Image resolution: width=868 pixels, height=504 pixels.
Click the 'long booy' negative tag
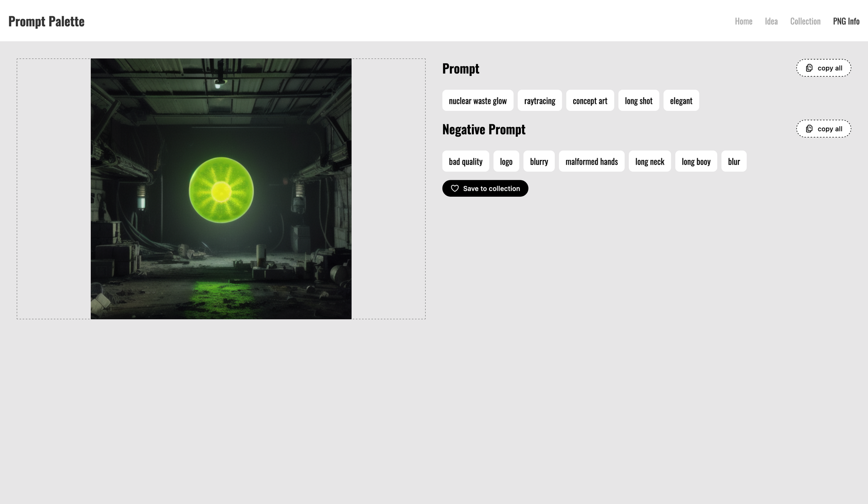(696, 161)
